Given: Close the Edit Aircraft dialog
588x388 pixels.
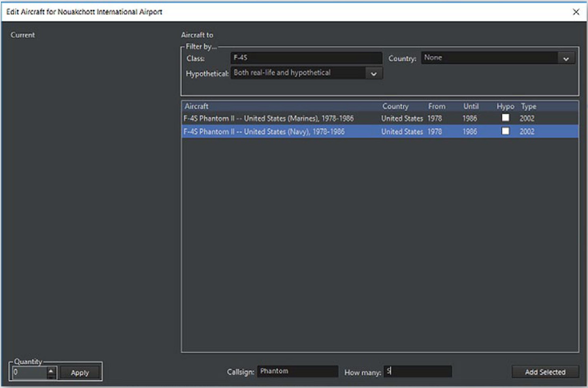Looking at the screenshot, I should (576, 12).
